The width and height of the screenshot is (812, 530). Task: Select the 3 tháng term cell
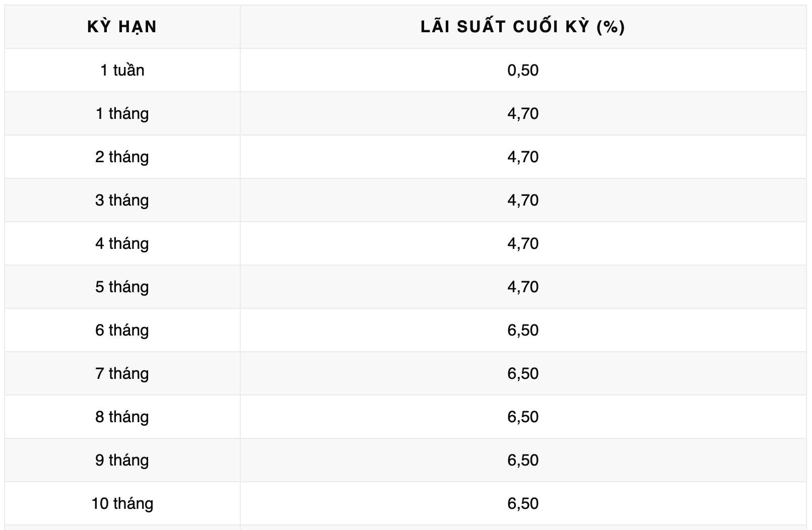(x=122, y=200)
